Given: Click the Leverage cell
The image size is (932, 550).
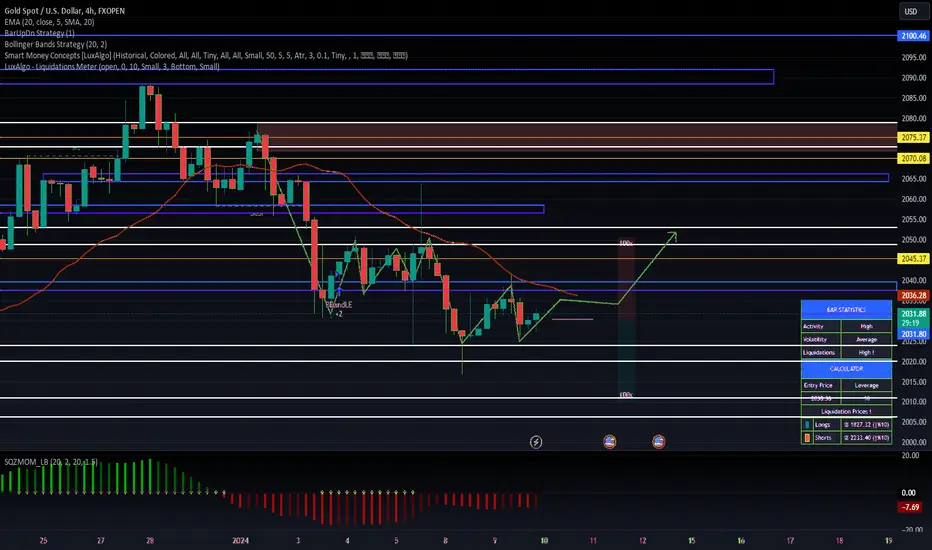Looking at the screenshot, I should point(866,385).
